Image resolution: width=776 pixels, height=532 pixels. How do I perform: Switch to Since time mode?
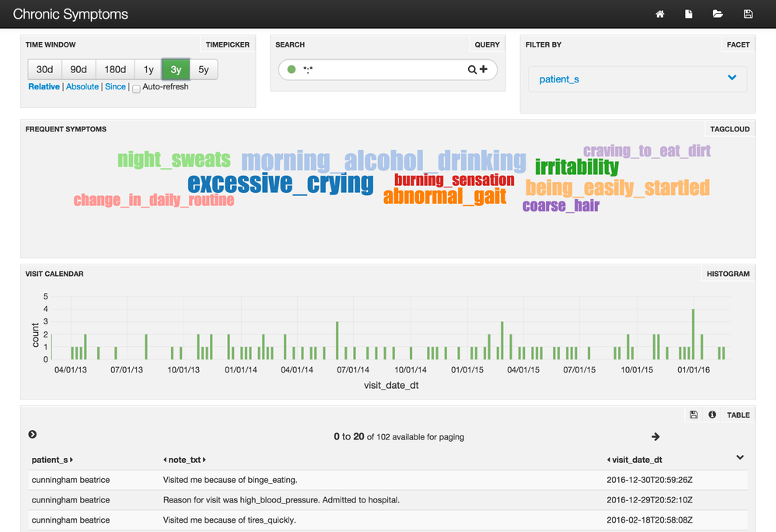click(x=115, y=86)
